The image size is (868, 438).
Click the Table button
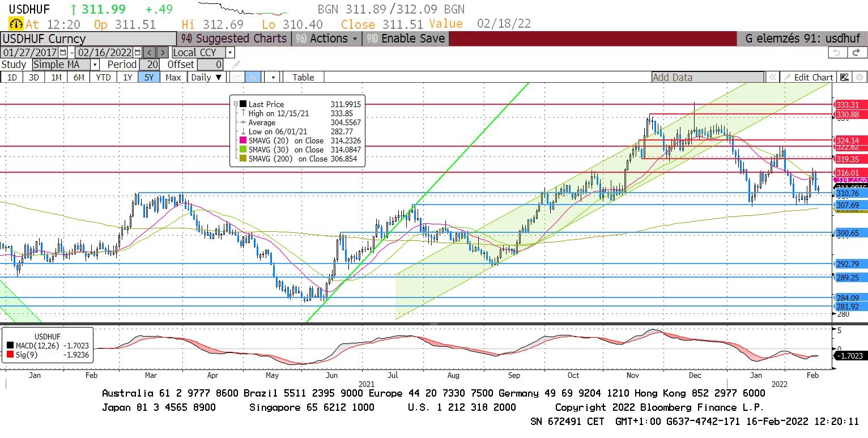pyautogui.click(x=303, y=77)
